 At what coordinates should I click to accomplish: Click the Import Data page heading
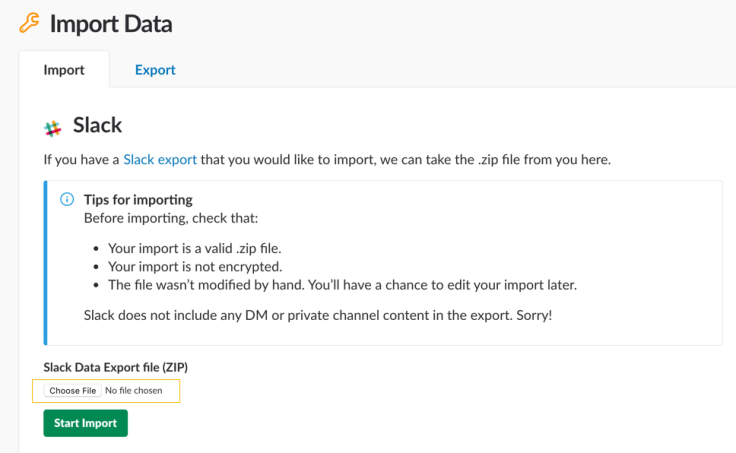coord(110,23)
